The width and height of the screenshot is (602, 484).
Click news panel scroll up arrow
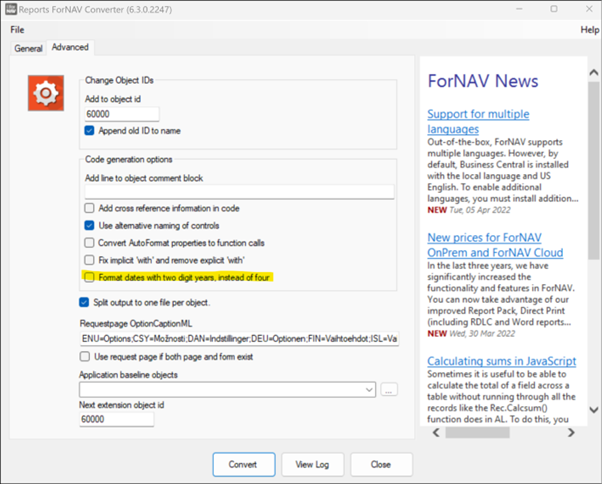click(x=594, y=72)
